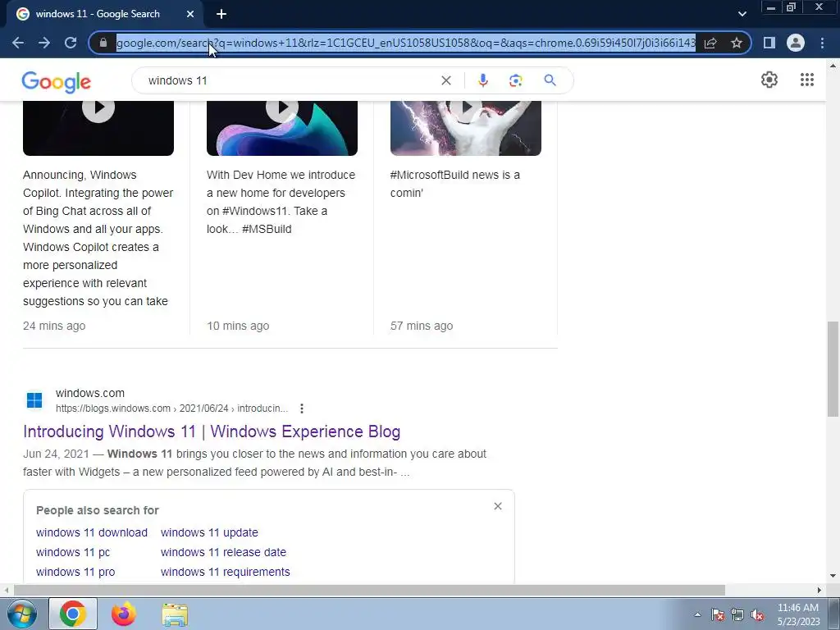Screen dimensions: 840x630
Task: Go back with Chrome back arrow
Action: [x=18, y=43]
